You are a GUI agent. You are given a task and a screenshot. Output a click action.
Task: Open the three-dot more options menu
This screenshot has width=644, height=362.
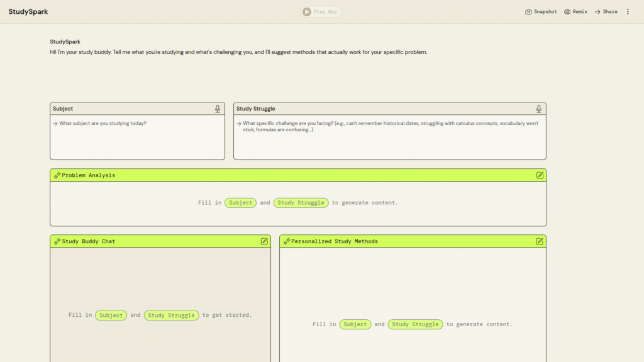pos(627,12)
